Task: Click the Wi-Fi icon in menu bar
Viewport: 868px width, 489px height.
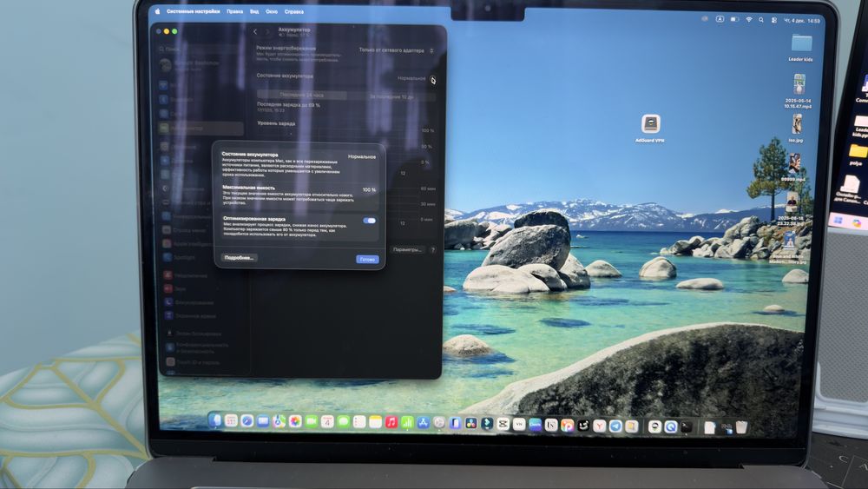Action: (749, 19)
